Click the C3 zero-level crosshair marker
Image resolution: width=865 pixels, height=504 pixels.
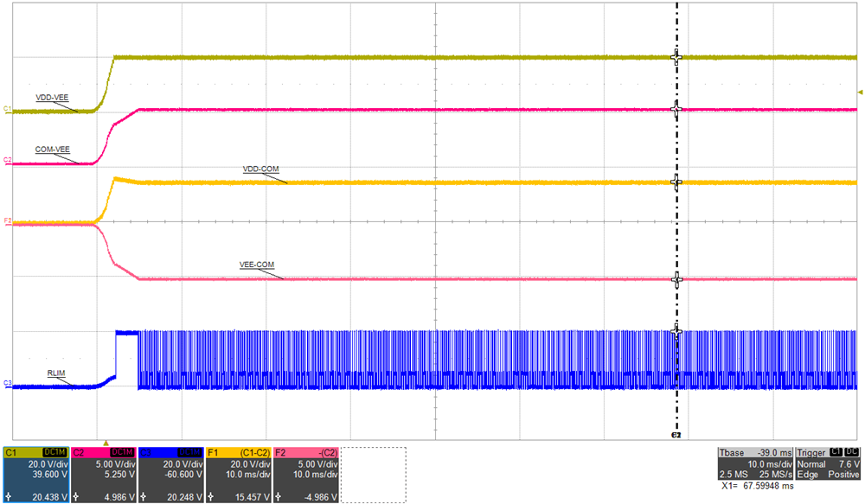(x=677, y=330)
